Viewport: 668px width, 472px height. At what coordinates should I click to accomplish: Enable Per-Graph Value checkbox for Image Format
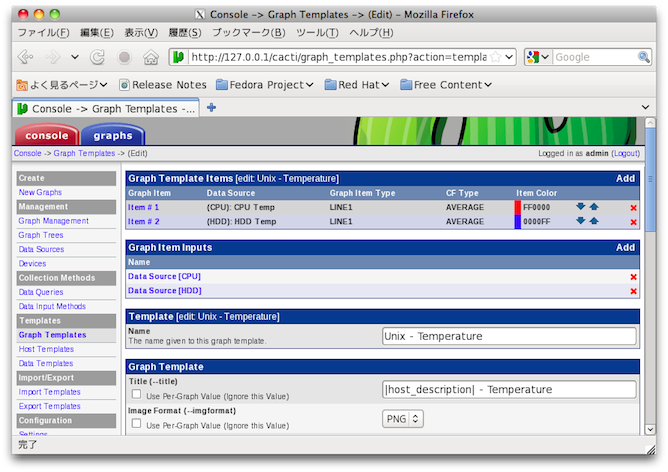pos(136,424)
